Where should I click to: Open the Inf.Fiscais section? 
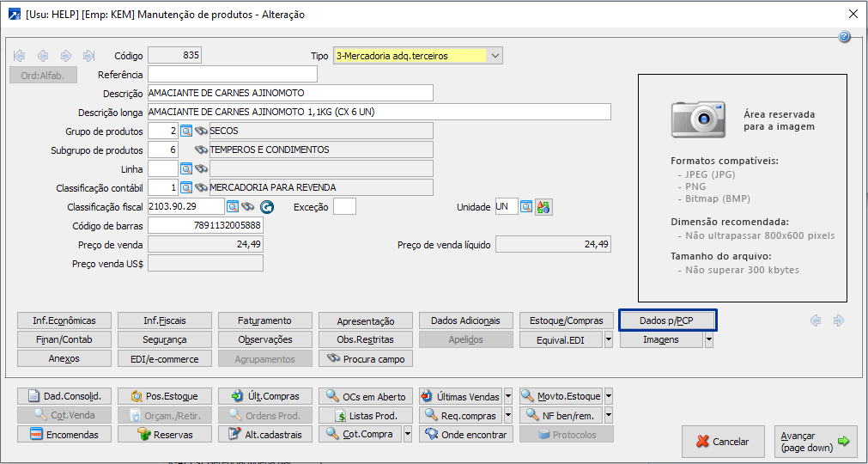click(165, 321)
